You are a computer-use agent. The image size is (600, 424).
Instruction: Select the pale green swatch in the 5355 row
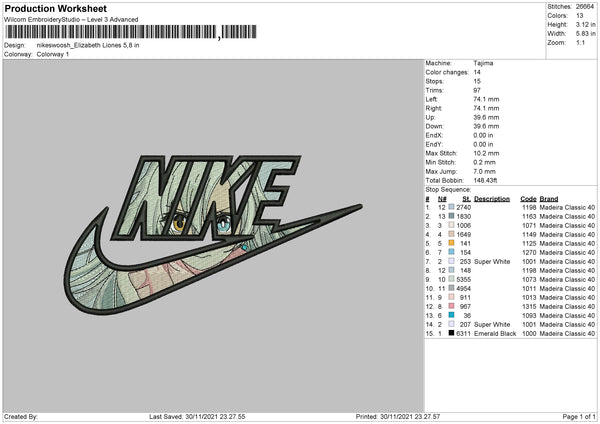(452, 279)
